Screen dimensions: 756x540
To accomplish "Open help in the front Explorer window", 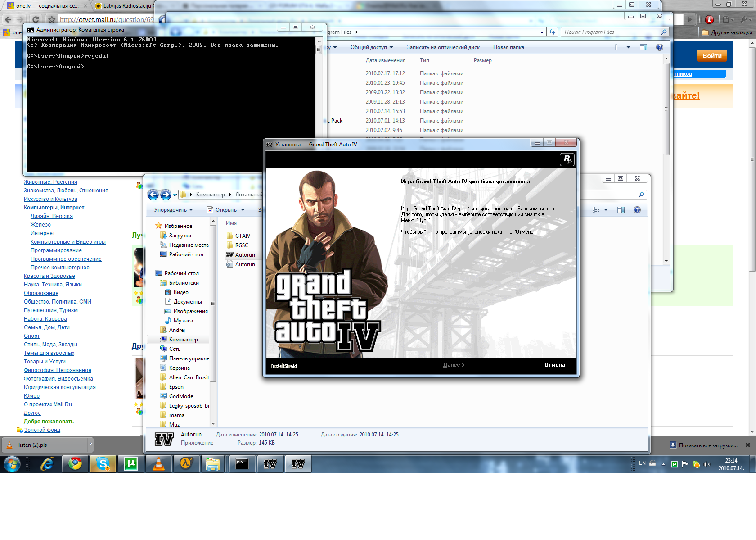I will (637, 210).
